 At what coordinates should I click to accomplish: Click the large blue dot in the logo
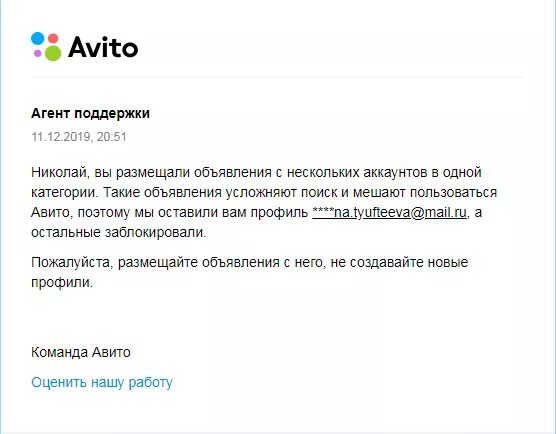click(x=38, y=39)
